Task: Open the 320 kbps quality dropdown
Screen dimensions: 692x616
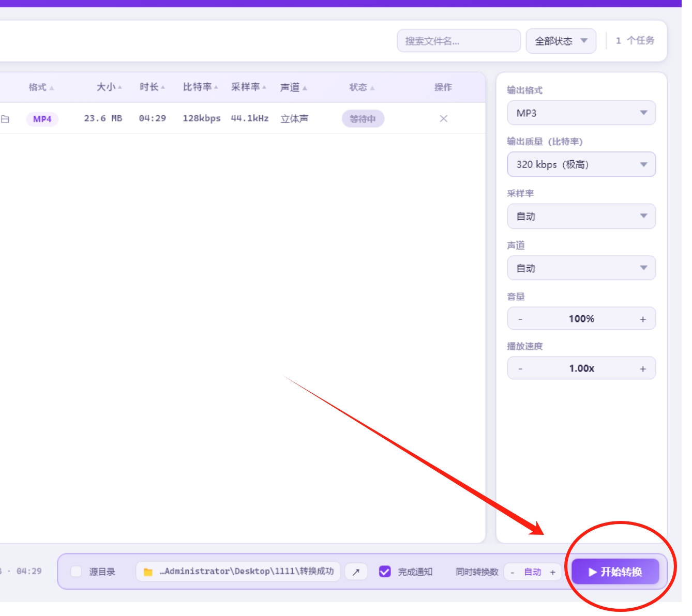Action: click(581, 164)
